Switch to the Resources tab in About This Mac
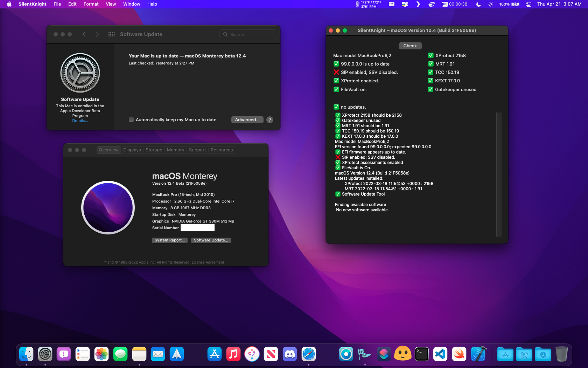This screenshot has height=368, width=588. (222, 150)
